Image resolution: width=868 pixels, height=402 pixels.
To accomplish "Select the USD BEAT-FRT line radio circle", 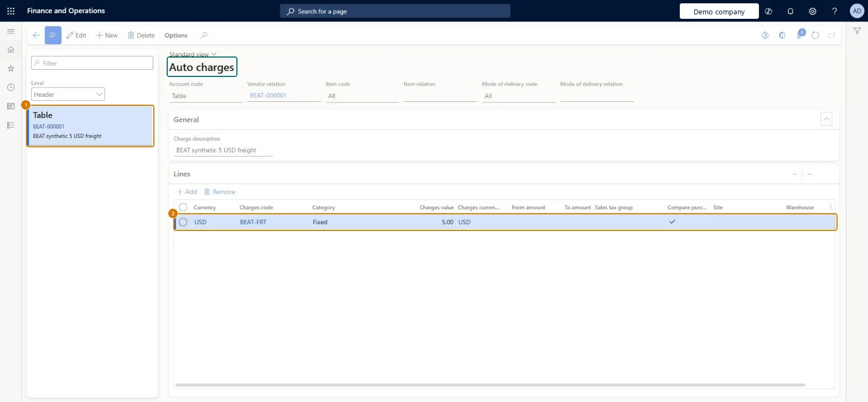I will pyautogui.click(x=183, y=222).
